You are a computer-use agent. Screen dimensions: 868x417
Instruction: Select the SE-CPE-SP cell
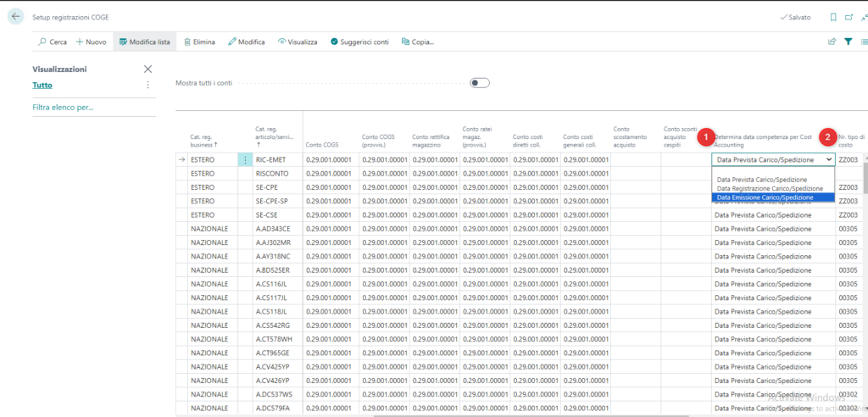(x=277, y=201)
